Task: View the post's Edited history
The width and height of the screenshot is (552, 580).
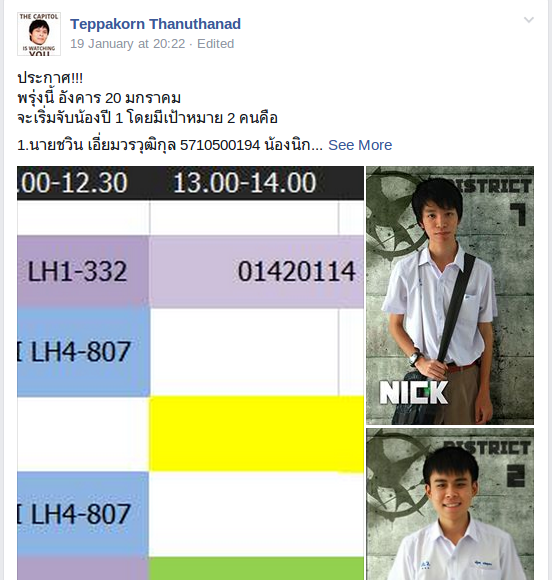Action: tap(215, 44)
